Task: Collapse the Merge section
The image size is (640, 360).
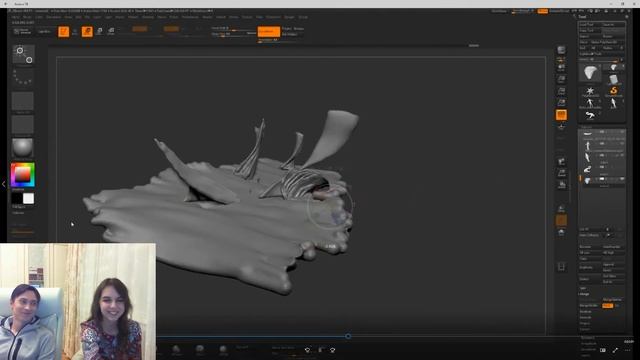Action: [584, 294]
